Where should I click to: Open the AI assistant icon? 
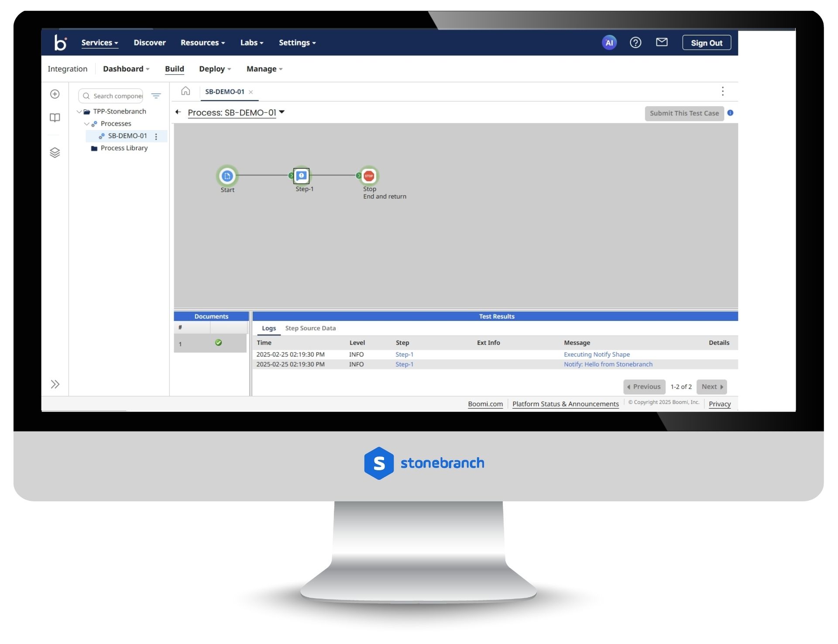[609, 43]
